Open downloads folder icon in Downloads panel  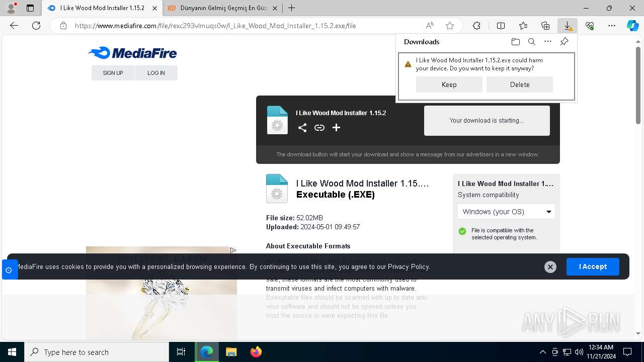click(x=515, y=42)
